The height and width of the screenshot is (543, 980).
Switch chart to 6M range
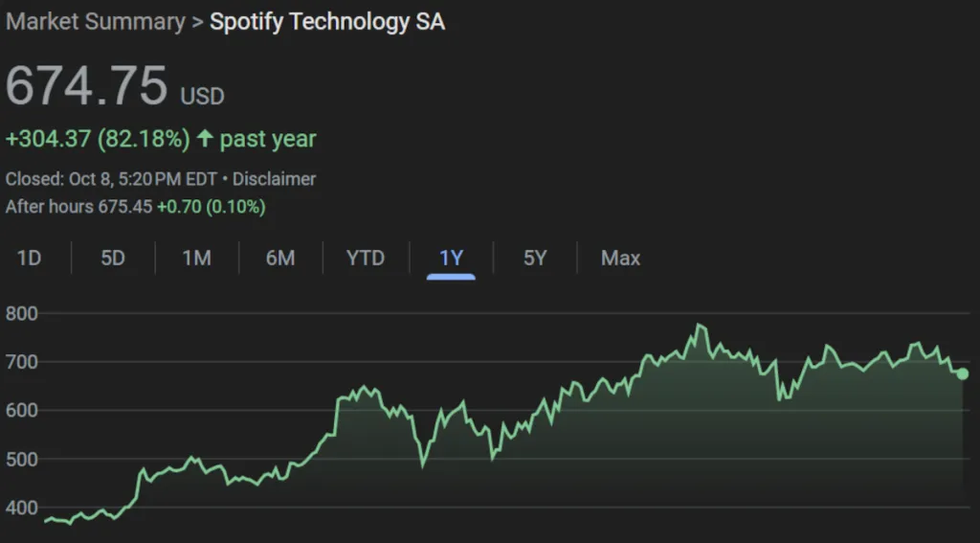[279, 258]
